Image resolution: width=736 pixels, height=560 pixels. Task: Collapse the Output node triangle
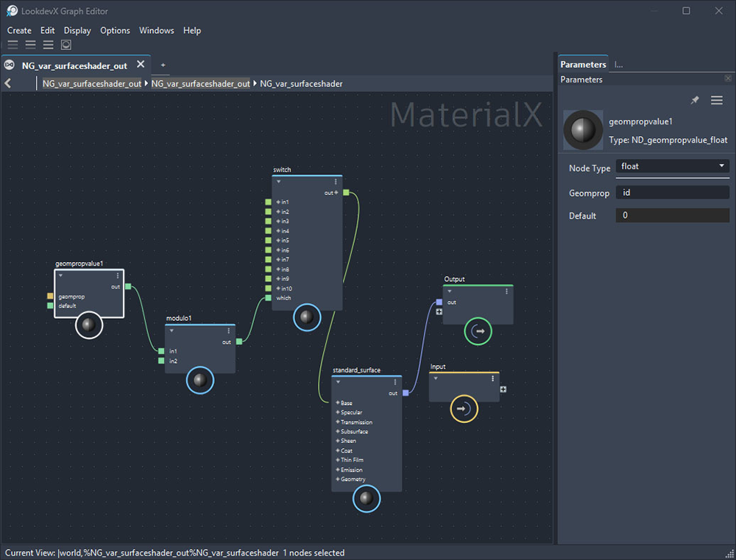click(x=450, y=291)
